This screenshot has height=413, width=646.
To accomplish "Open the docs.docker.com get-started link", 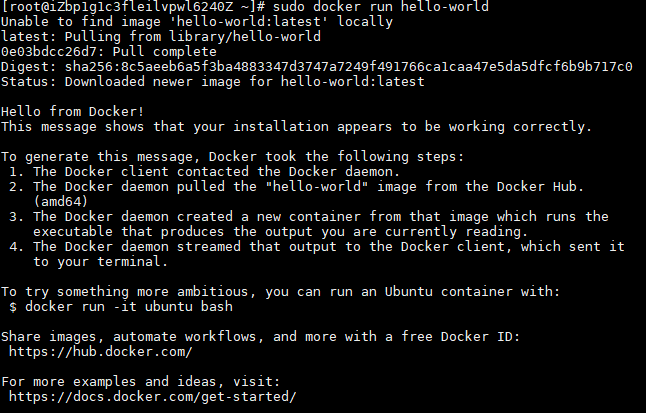I will click(x=153, y=397).
